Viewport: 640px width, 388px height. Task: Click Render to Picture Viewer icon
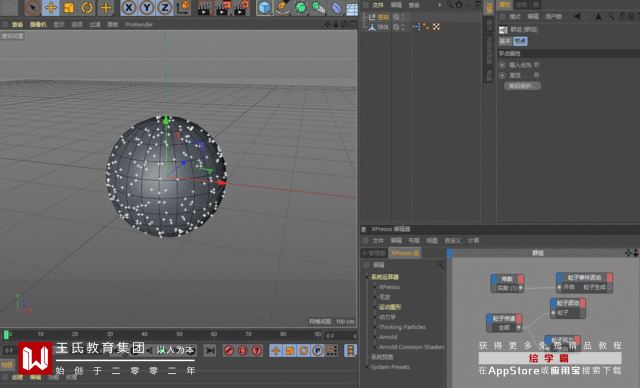223,8
